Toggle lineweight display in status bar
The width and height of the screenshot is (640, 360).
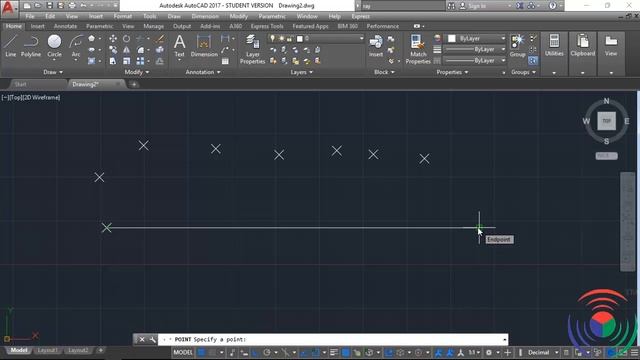coord(334,353)
